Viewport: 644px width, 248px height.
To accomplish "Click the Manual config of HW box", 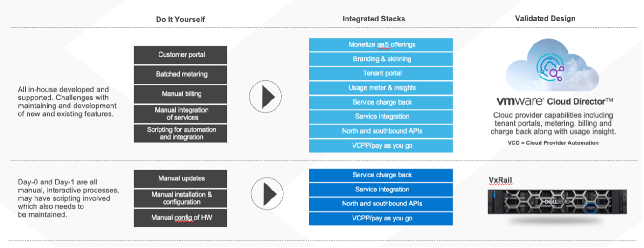I will tap(180, 218).
